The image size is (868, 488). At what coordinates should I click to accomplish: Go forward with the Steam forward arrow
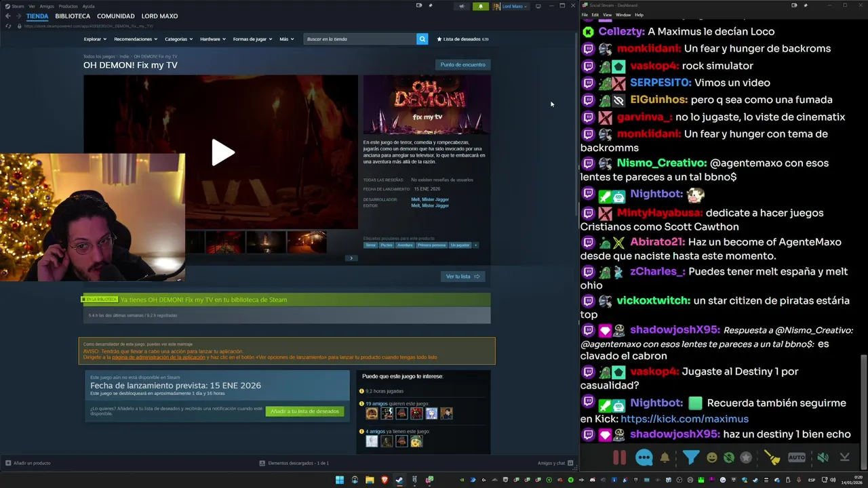[x=20, y=16]
